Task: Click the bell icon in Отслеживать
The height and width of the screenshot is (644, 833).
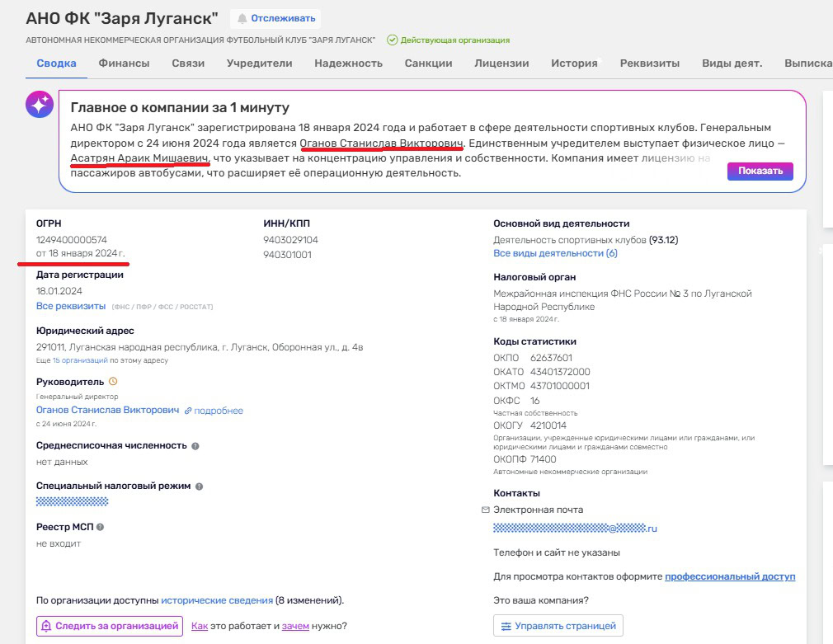Action: [x=242, y=19]
